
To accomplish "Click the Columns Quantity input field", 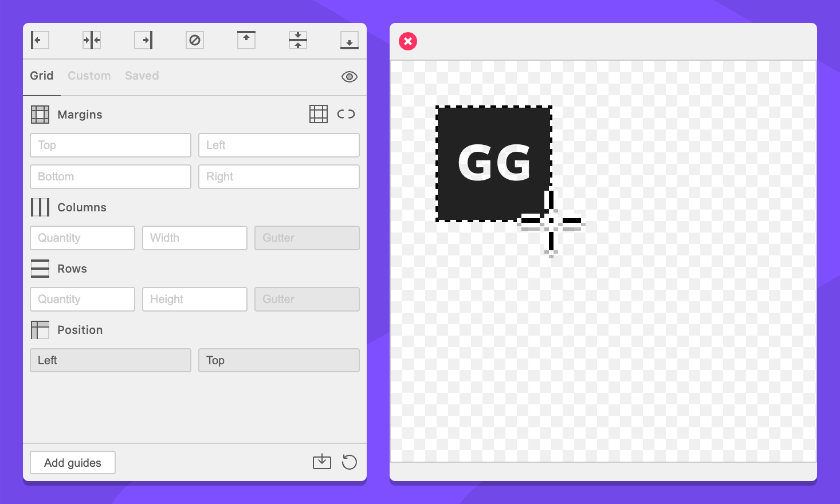I will point(83,238).
